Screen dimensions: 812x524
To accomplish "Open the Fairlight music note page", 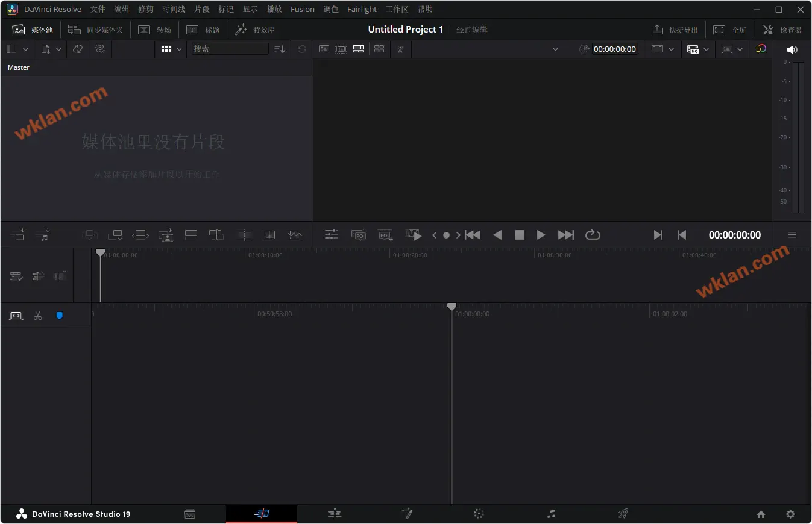I will point(551,514).
